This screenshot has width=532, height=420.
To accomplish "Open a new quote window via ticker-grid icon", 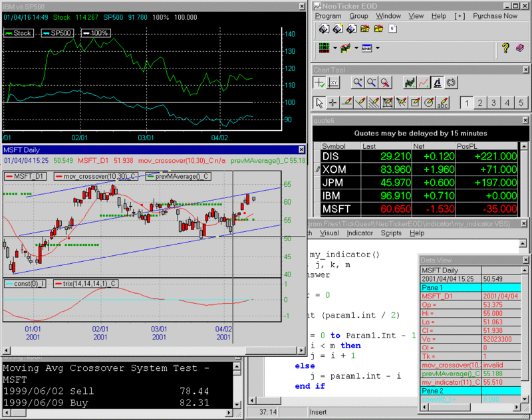I will coord(325,48).
